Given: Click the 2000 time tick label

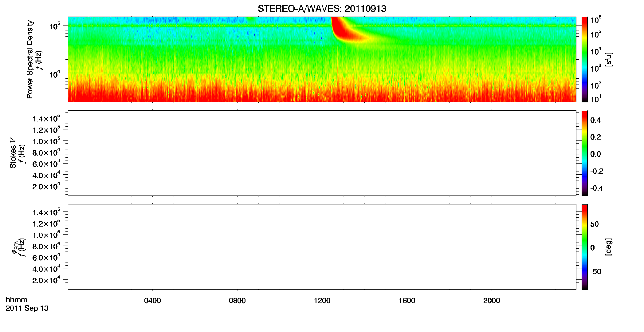Looking at the screenshot, I should [492, 301].
